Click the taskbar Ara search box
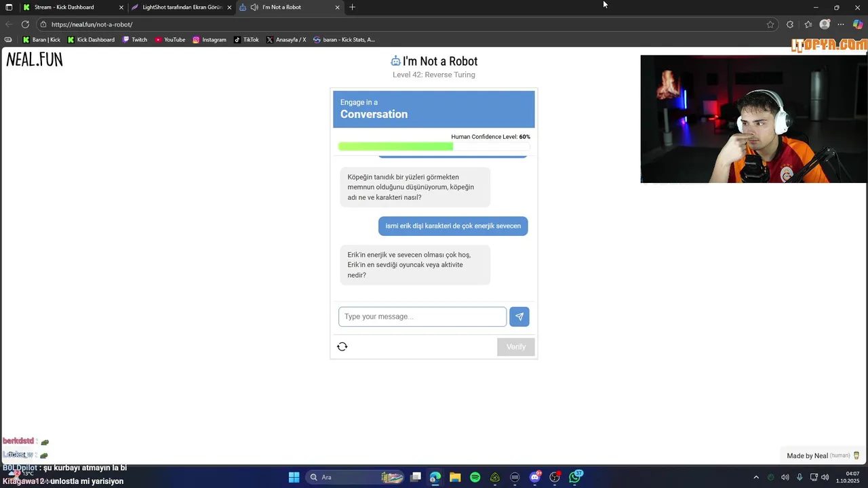Screen dimensions: 868x488 tap(356, 477)
